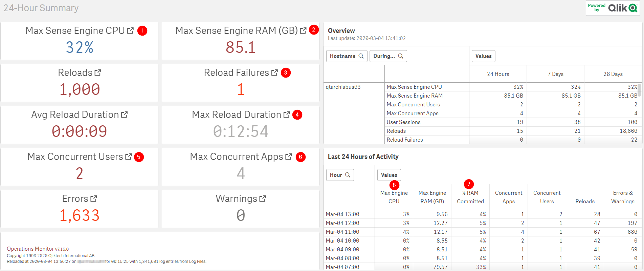Screen dimensions: 644x271
Task: Select the 7 Days column header
Action: (x=555, y=74)
